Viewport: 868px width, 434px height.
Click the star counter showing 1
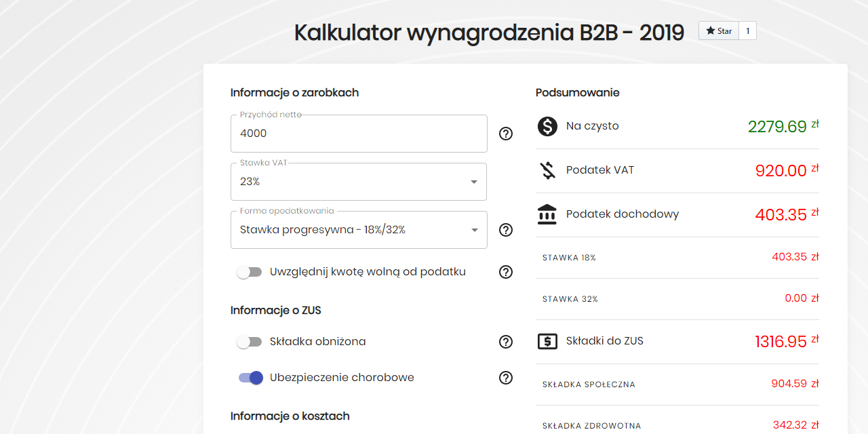(x=747, y=31)
